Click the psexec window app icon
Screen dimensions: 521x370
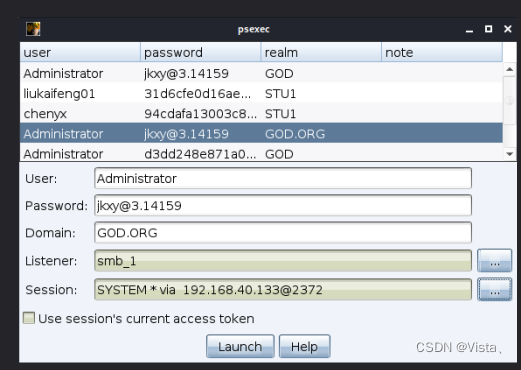point(33,29)
